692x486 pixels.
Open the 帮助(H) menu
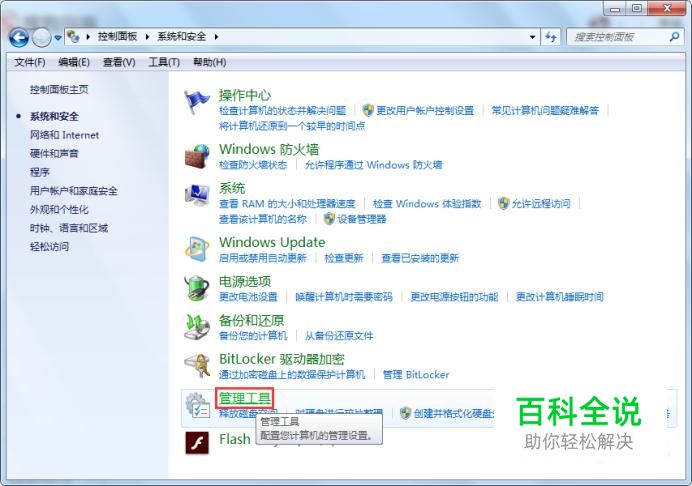[210, 62]
